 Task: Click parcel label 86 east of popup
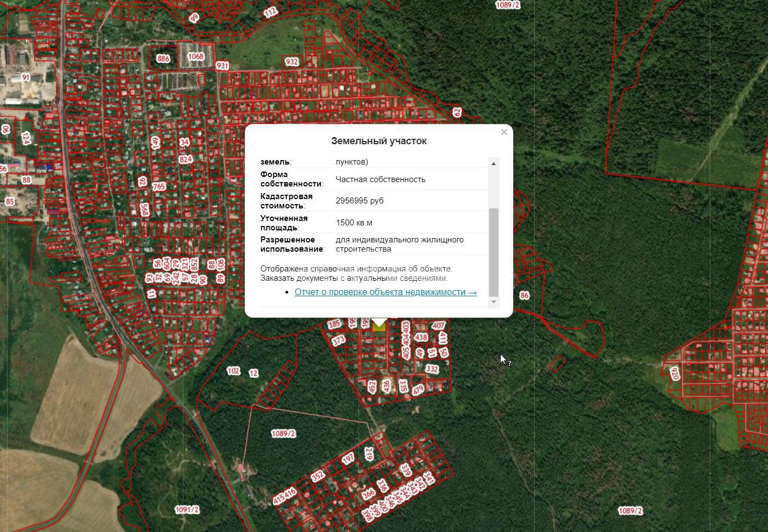tap(524, 296)
